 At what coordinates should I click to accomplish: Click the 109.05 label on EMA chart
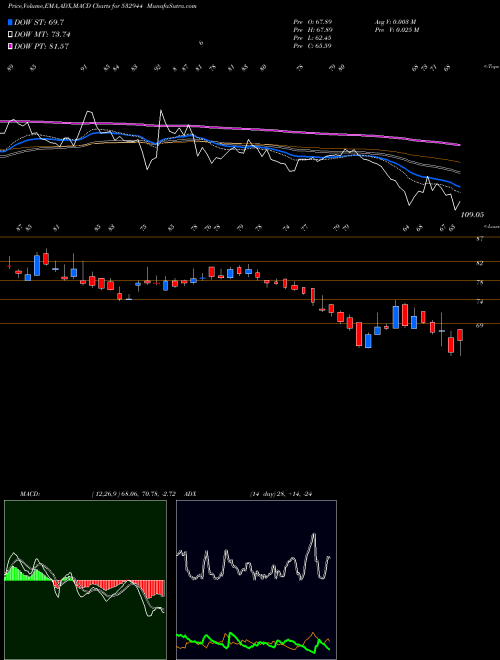coord(472,215)
